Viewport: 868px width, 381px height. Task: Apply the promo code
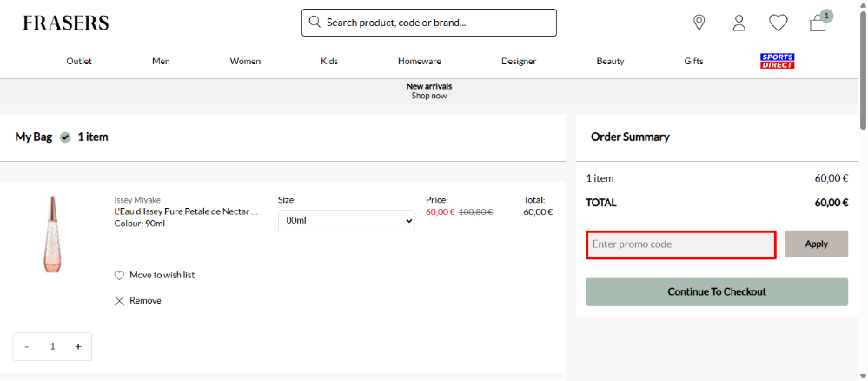click(x=816, y=244)
